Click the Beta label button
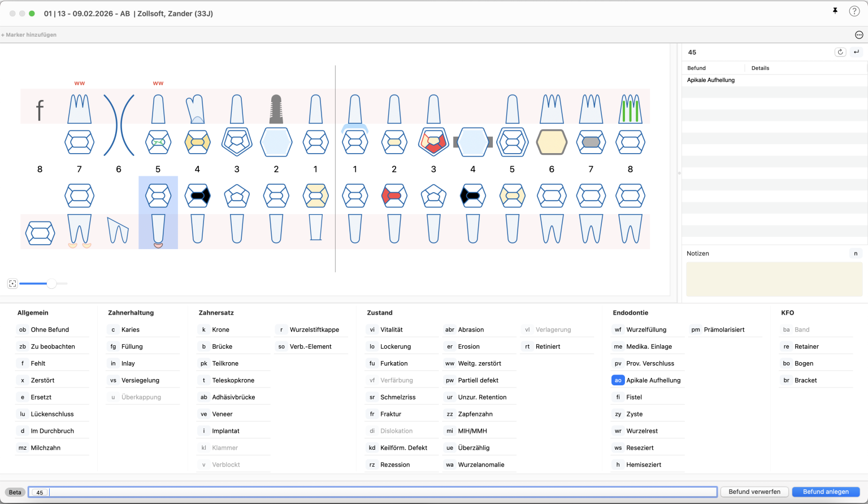 (x=15, y=492)
